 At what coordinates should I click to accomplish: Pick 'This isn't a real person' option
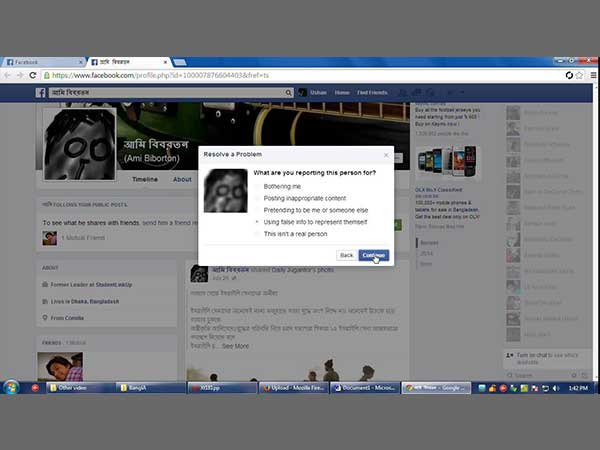coord(258,233)
